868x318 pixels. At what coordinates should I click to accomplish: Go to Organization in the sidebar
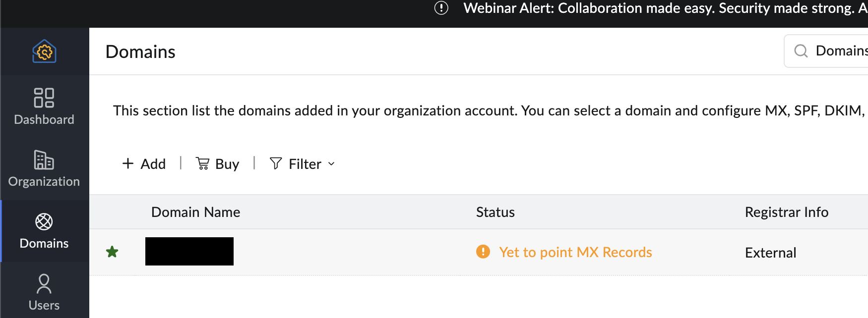44,169
